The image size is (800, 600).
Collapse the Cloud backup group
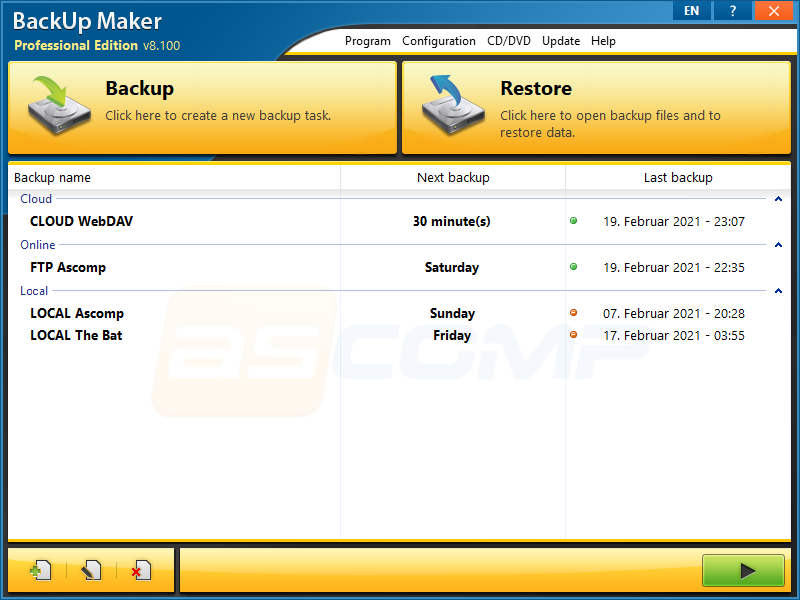click(x=778, y=198)
